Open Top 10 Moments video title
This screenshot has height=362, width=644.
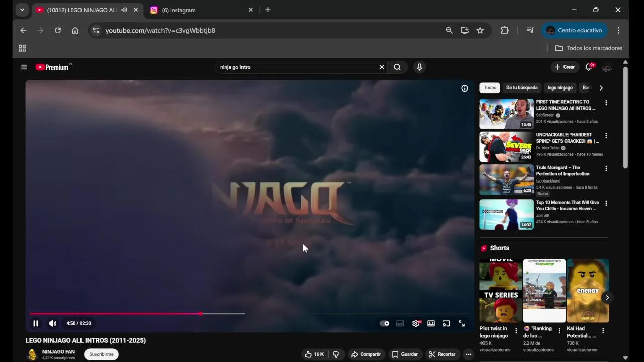point(568,206)
